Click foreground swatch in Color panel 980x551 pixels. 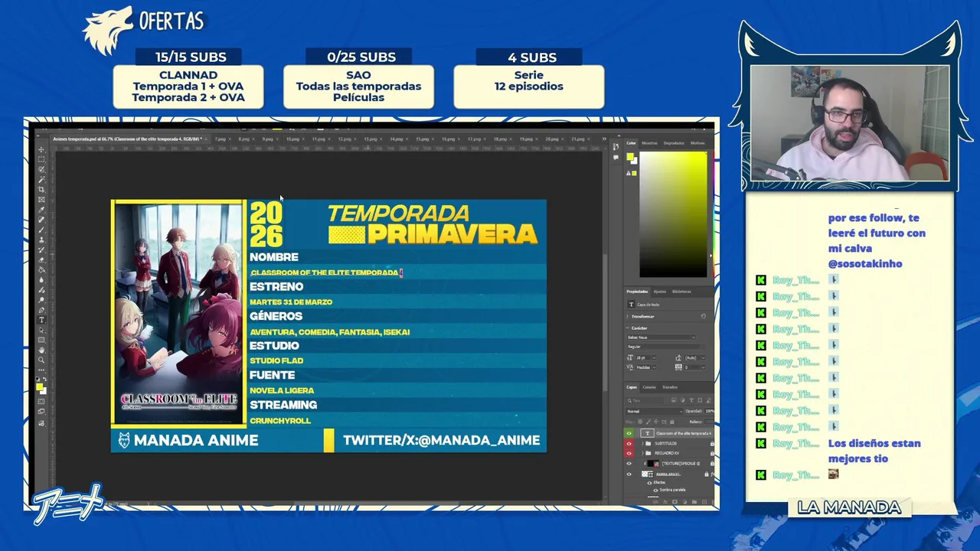click(x=630, y=157)
